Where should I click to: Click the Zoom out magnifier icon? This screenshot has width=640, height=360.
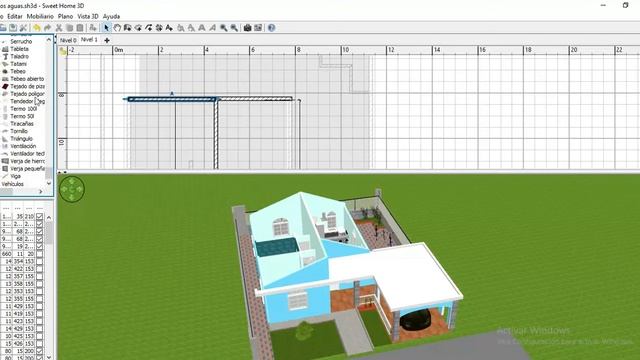click(x=234, y=28)
